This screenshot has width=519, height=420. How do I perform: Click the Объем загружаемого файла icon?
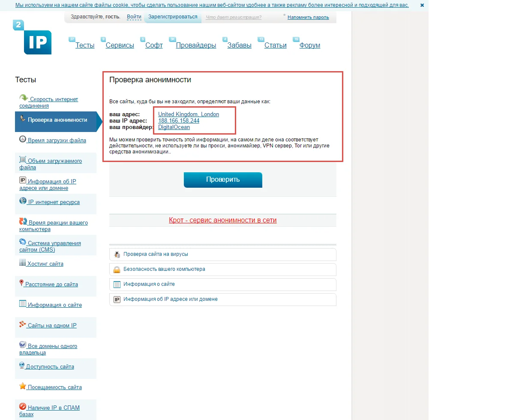pyautogui.click(x=23, y=159)
